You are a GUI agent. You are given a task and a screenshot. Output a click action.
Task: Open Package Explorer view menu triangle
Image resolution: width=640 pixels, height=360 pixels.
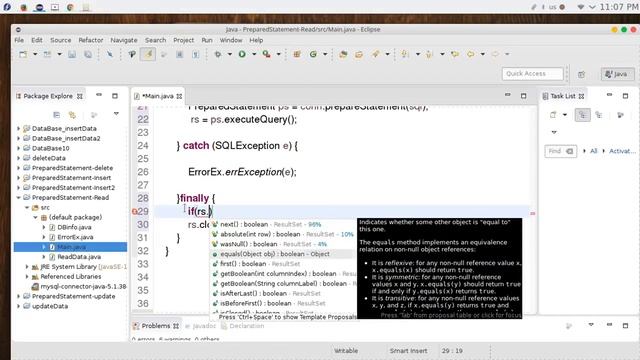116,114
